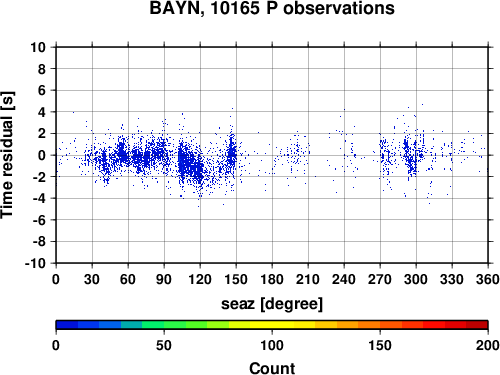Click the y-axis tick label -10
This screenshot has width=500, height=375.
coord(35,263)
